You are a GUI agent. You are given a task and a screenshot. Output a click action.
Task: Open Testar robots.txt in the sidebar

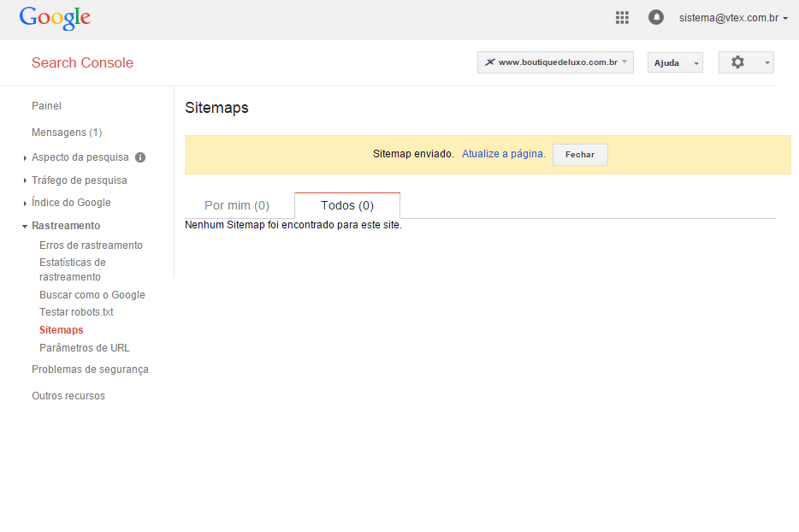(x=76, y=311)
